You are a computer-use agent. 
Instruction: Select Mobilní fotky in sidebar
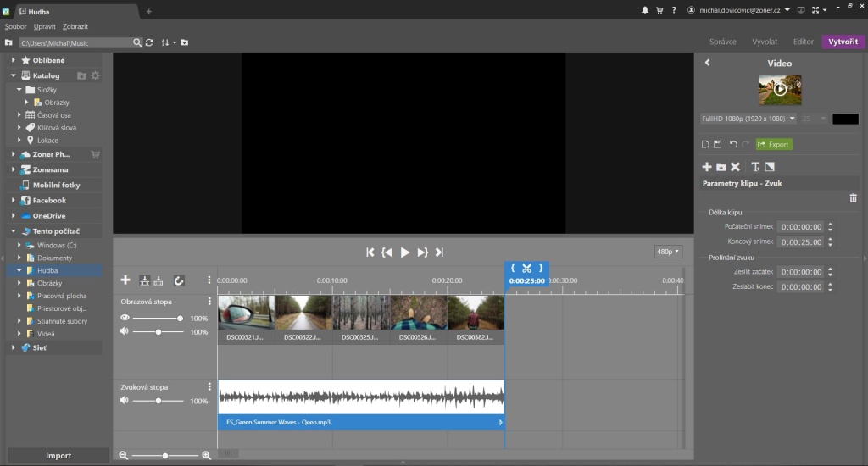(56, 185)
